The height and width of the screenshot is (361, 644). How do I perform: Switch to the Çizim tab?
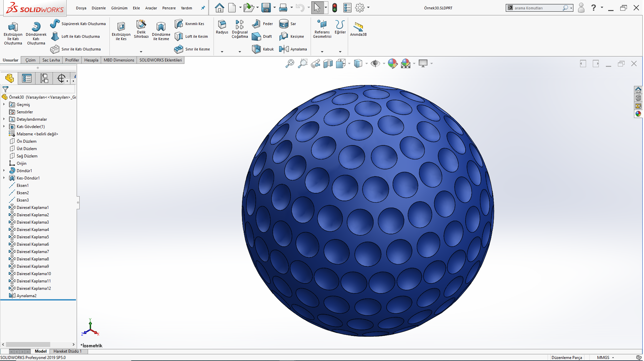coord(30,60)
